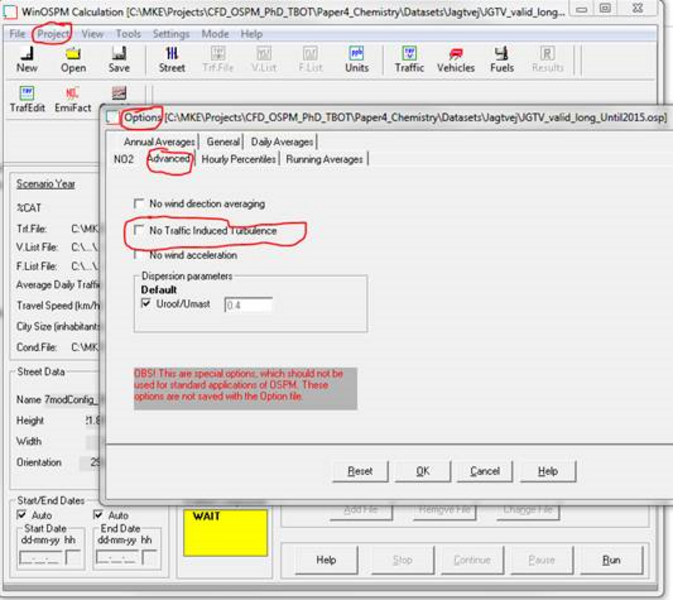This screenshot has width=673, height=600.
Task: Click the Uroof/Umast value field
Action: 248,304
